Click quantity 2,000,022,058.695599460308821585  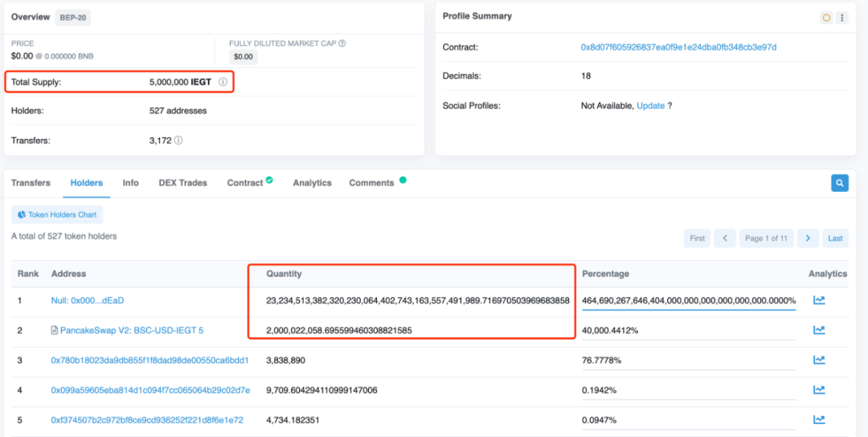tap(339, 330)
